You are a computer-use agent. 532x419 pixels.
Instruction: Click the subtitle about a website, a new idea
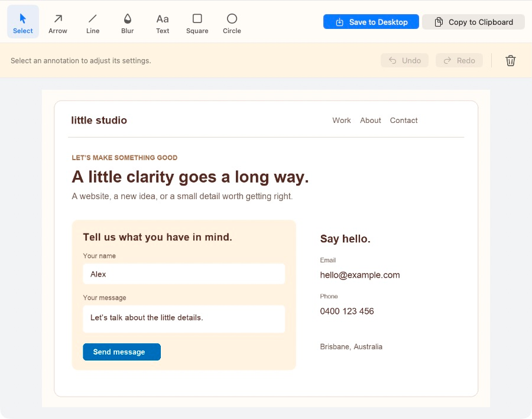[182, 196]
